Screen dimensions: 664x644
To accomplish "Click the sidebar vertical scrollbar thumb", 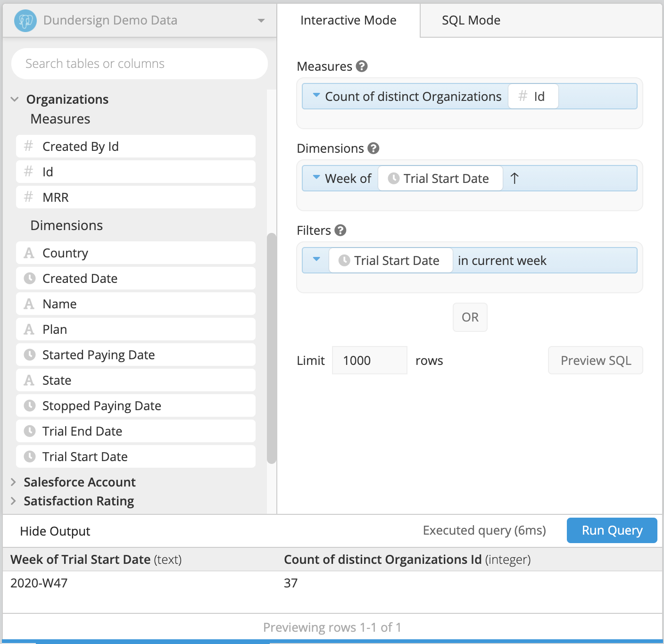I will click(272, 348).
